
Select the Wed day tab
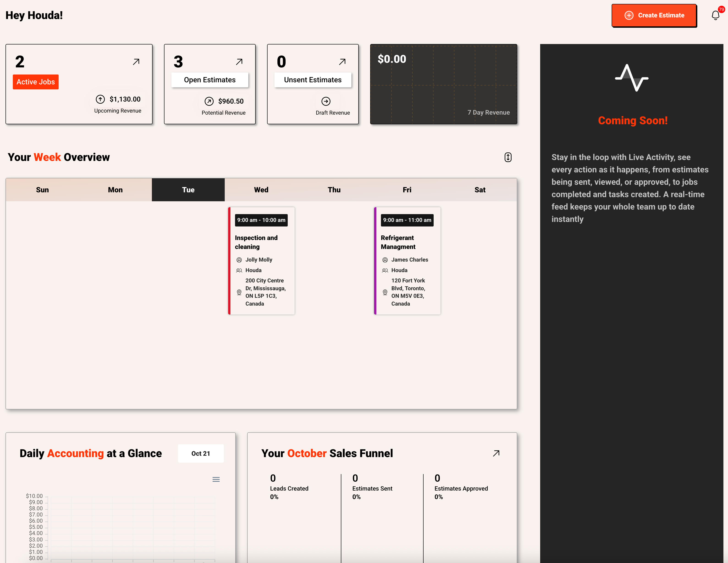261,190
